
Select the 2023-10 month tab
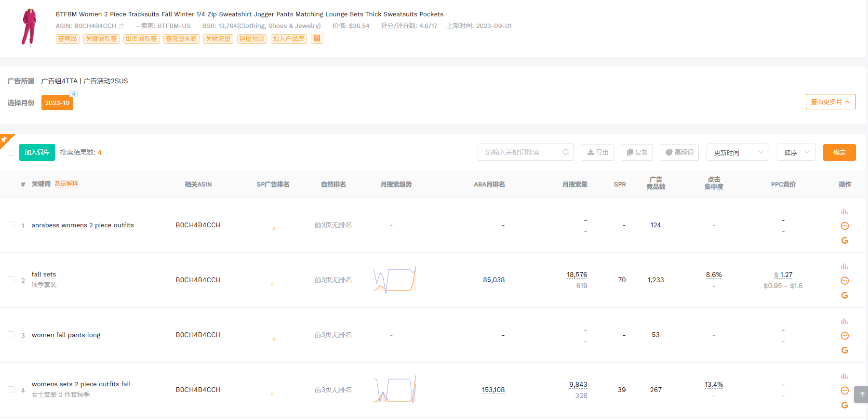pyautogui.click(x=57, y=103)
